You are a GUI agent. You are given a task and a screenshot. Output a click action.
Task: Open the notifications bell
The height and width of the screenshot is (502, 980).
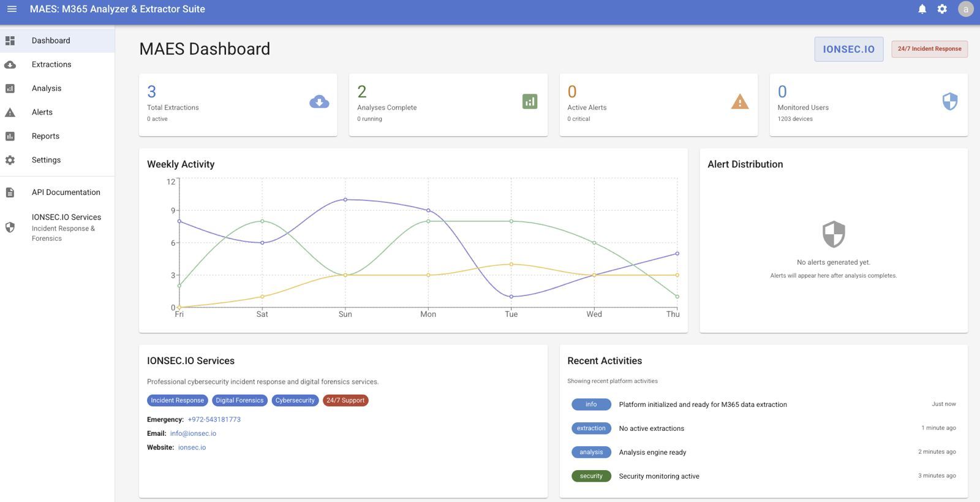[x=922, y=9]
